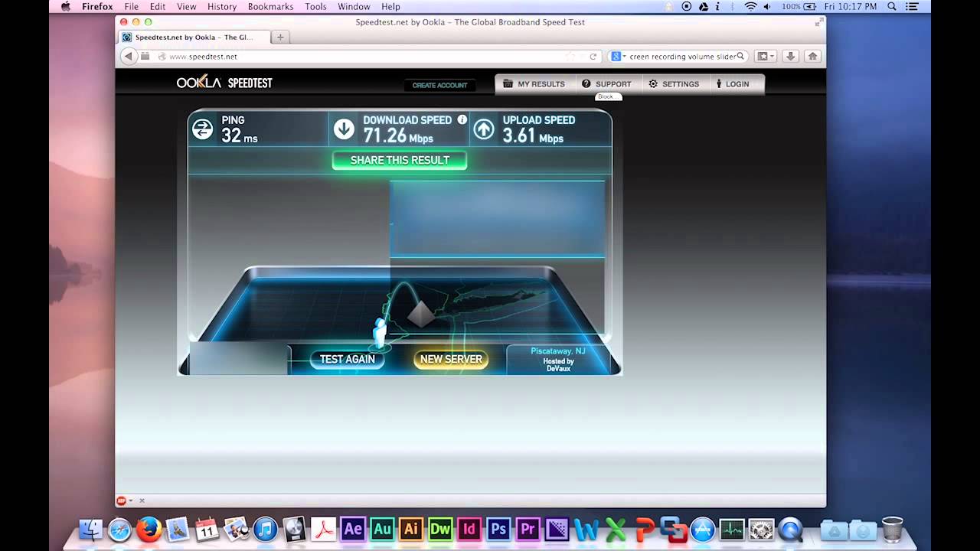The height and width of the screenshot is (551, 980).
Task: Click the Firefox search field
Action: pos(683,57)
